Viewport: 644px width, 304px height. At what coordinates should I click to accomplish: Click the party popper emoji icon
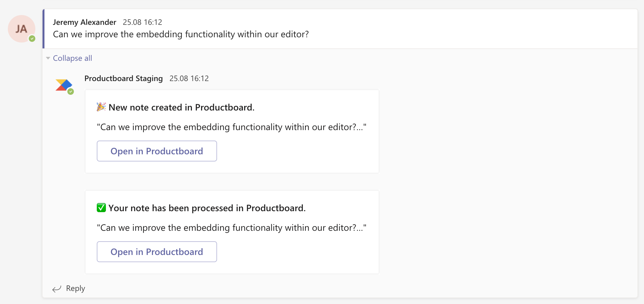coord(101,107)
